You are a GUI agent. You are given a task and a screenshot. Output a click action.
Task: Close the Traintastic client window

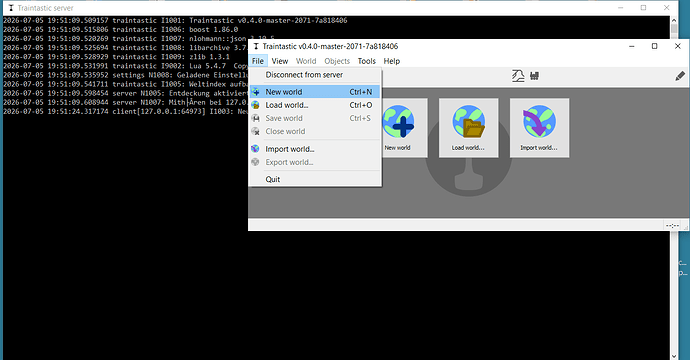678,46
